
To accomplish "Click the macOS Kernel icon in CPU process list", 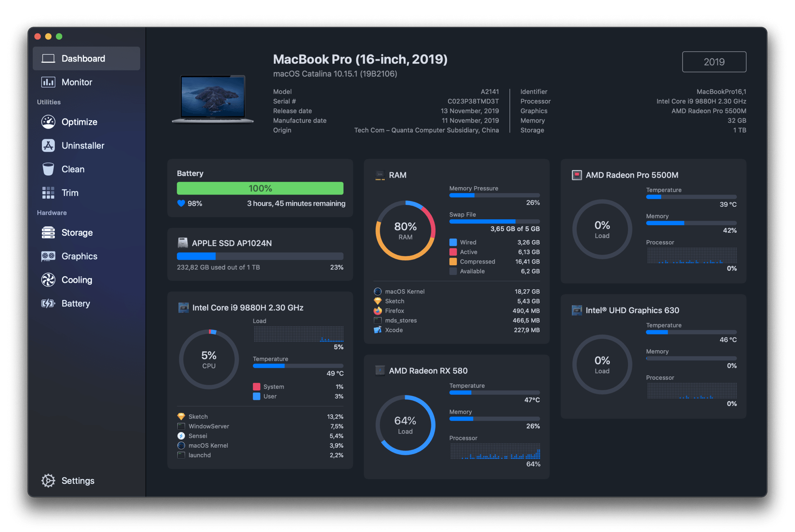I will [181, 446].
